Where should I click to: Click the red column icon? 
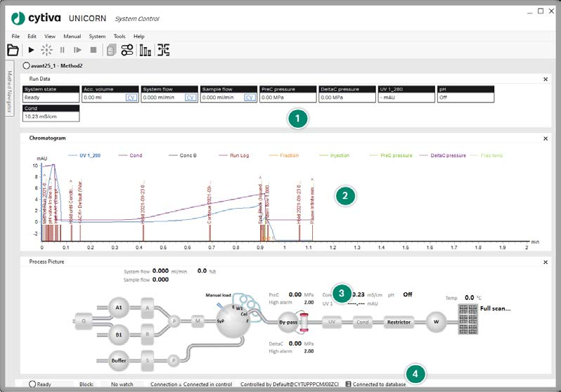click(304, 322)
